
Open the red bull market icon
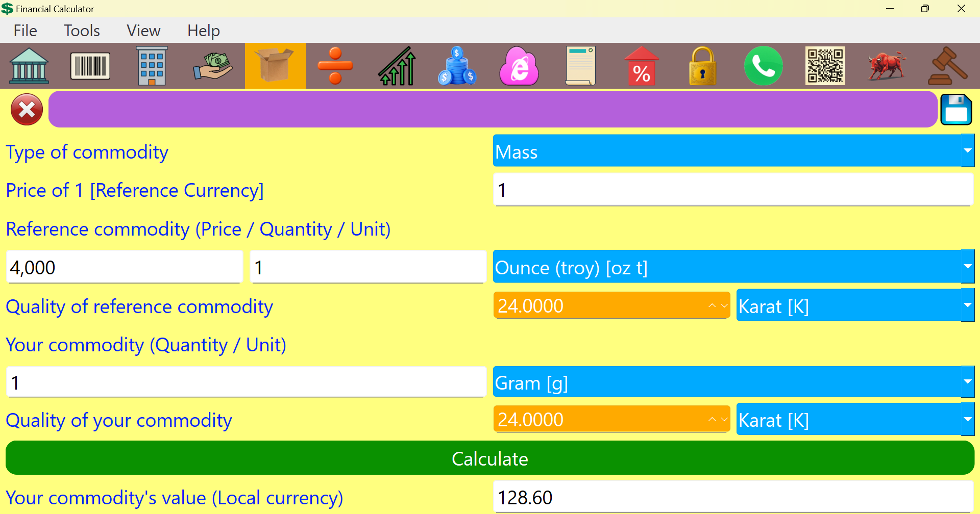pyautogui.click(x=887, y=66)
